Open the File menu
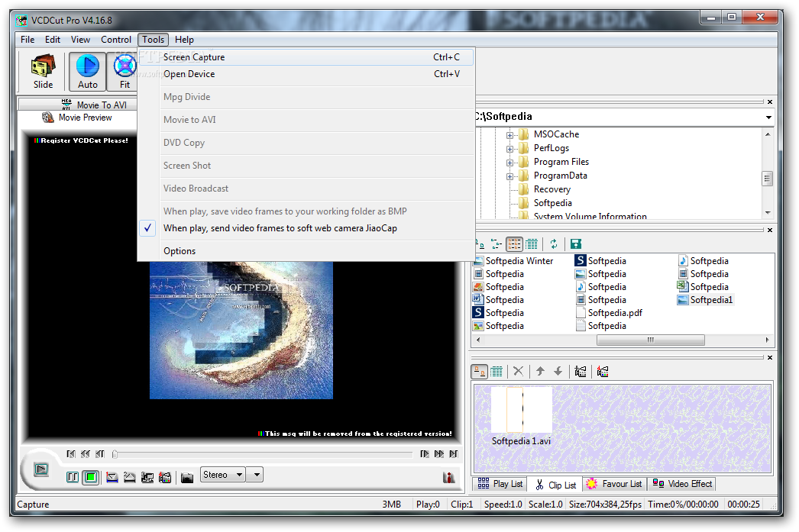The width and height of the screenshot is (799, 532). [x=27, y=40]
